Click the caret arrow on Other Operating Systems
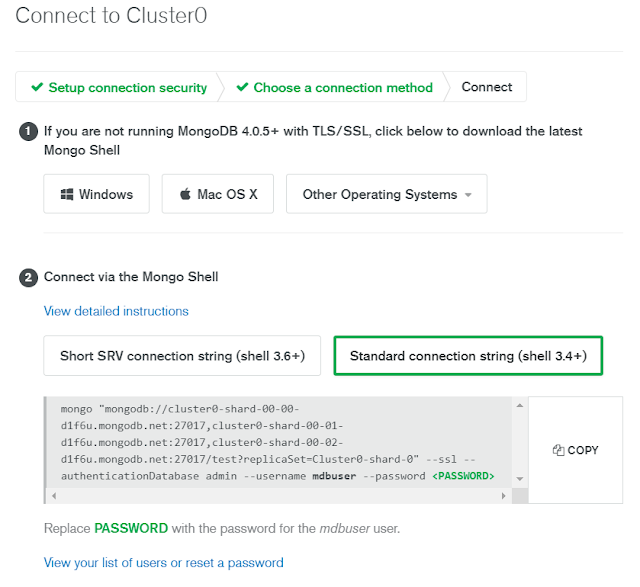This screenshot has width=640, height=587. 467,196
